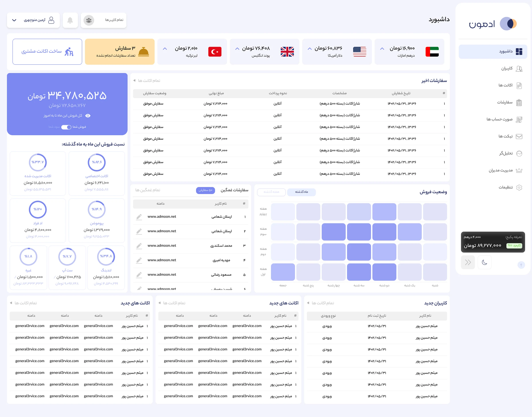Open the آرمین منوچهری user dropdown arrow
The width and height of the screenshot is (532, 417).
coord(14,20)
